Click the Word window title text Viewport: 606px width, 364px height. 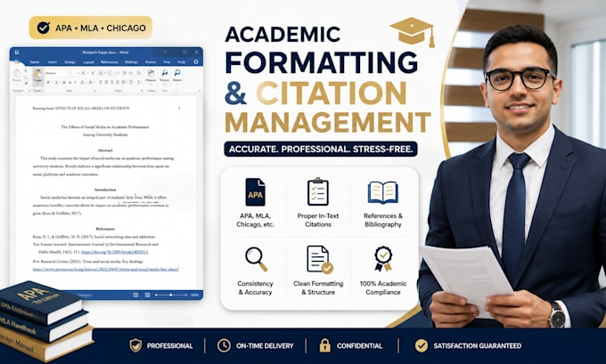[105, 53]
